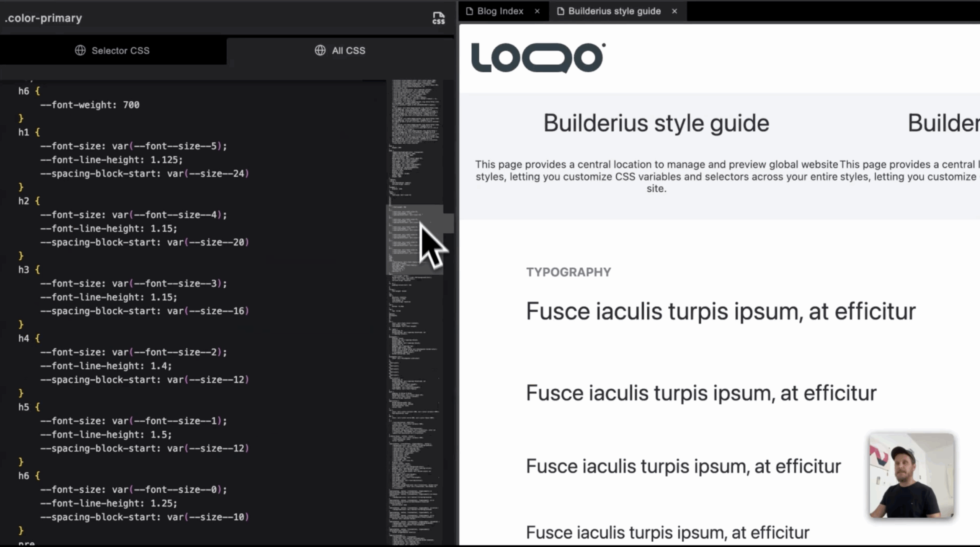Click the page icon on the Builderius style guide tab

click(560, 11)
